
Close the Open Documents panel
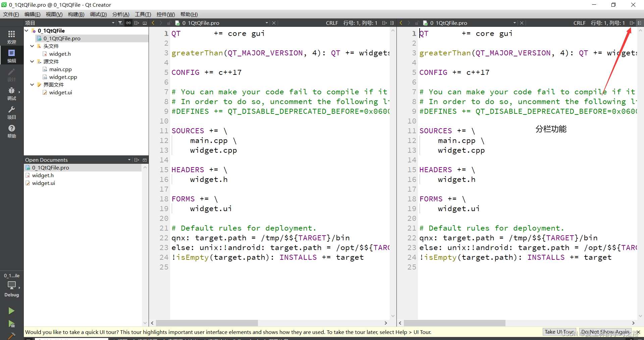point(145,160)
